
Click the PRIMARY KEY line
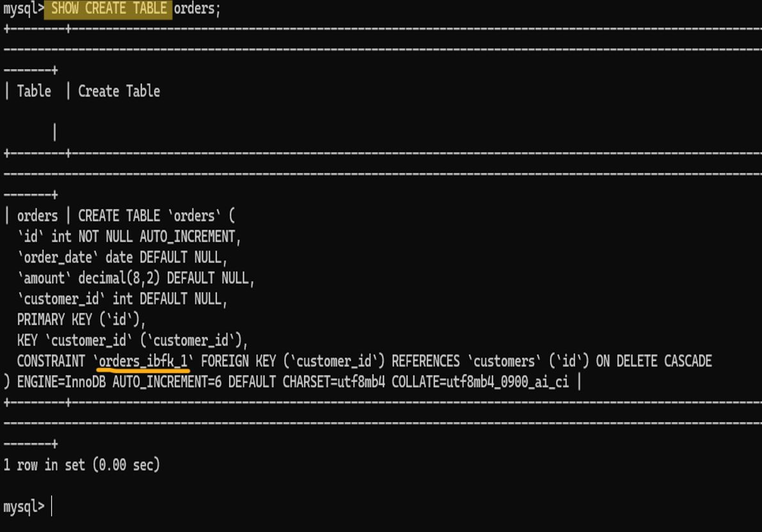(81, 320)
